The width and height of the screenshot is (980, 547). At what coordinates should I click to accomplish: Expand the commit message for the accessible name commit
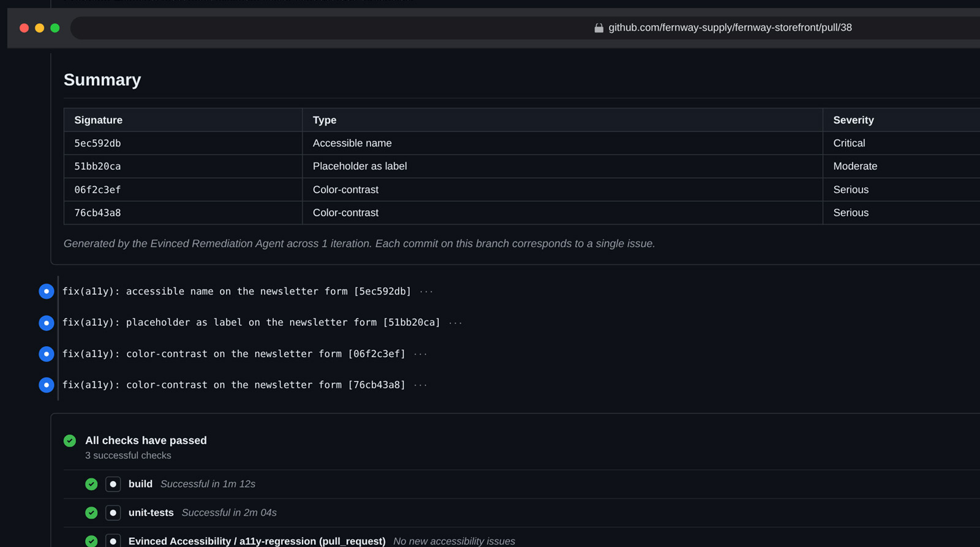[x=426, y=292]
